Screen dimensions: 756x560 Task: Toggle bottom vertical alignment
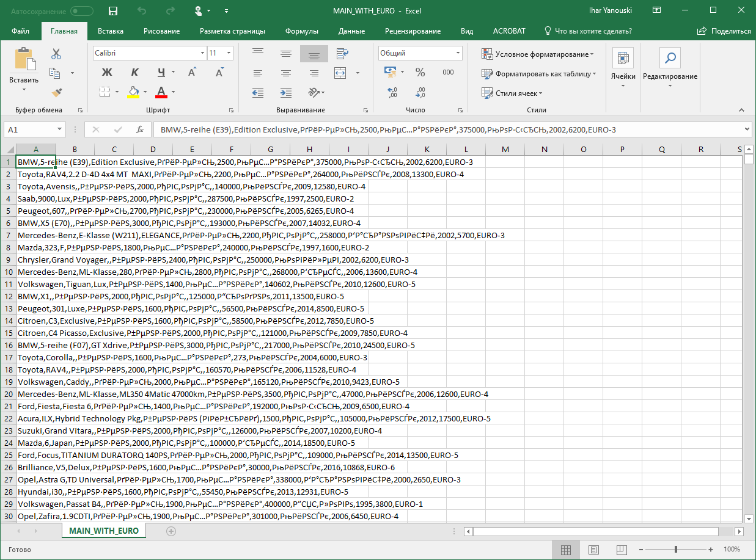[314, 54]
